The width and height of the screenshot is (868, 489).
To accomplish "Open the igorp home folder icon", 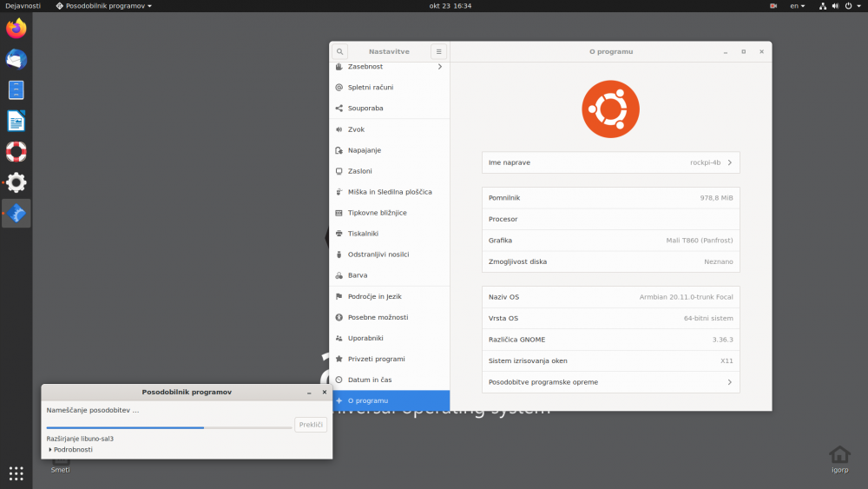I will 839,456.
